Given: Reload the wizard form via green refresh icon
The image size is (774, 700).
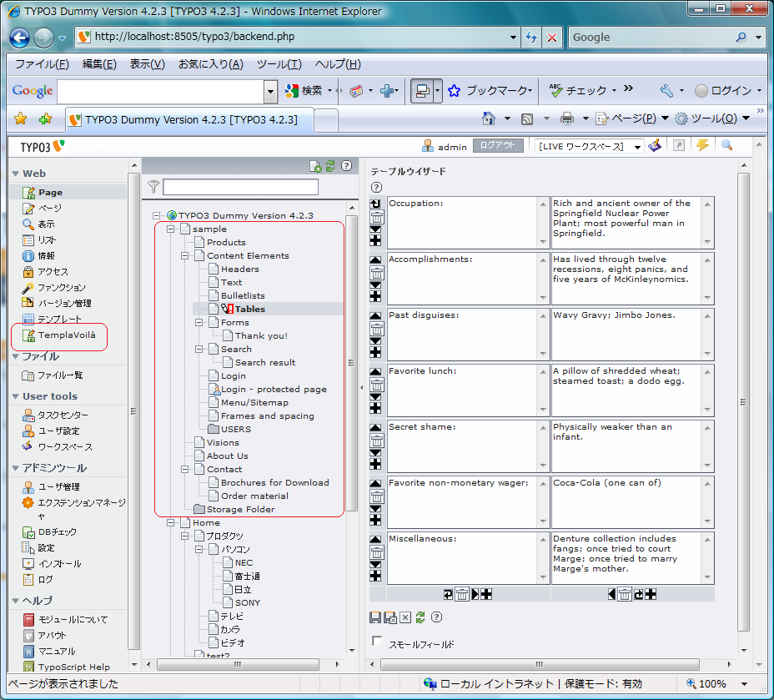Looking at the screenshot, I should click(420, 617).
